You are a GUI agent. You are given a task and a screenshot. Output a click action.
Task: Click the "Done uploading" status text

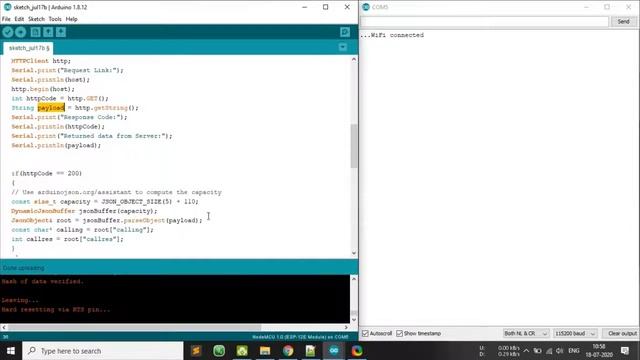(x=23, y=268)
